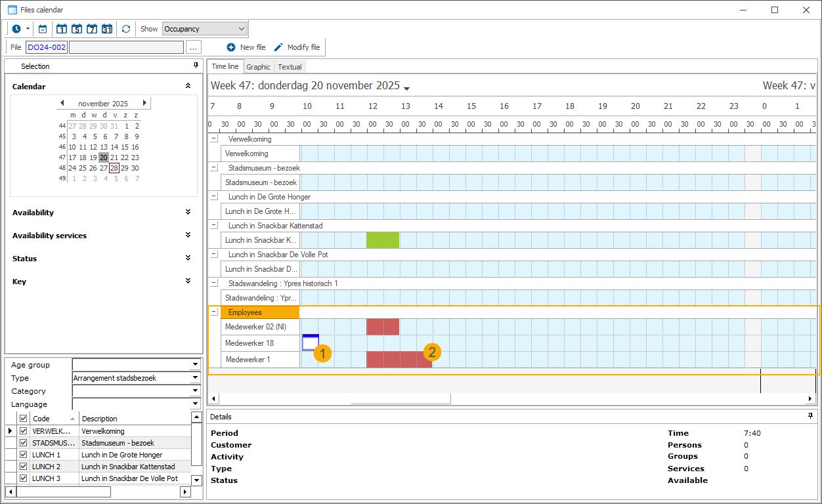This screenshot has height=504, width=822.
Task: Toggle the select-all checkbox in Code header
Action: [24, 419]
